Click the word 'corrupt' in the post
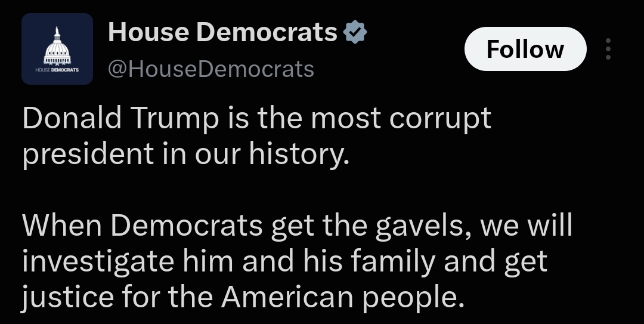 pyautogui.click(x=440, y=119)
